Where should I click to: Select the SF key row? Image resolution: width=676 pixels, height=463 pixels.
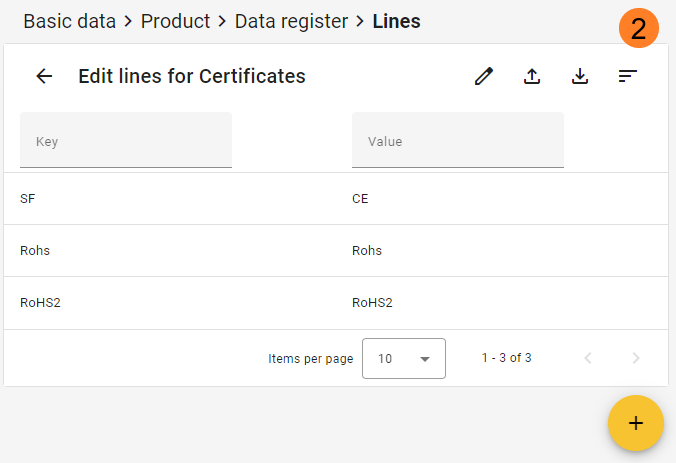coord(28,199)
